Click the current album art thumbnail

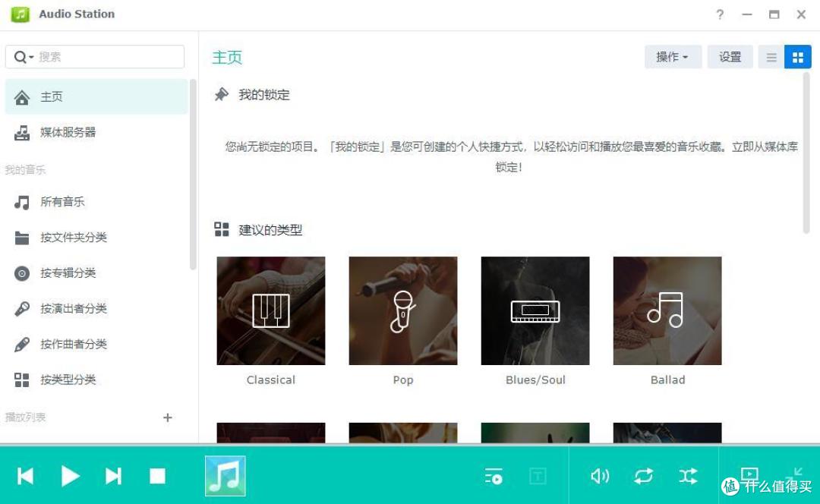click(x=225, y=476)
